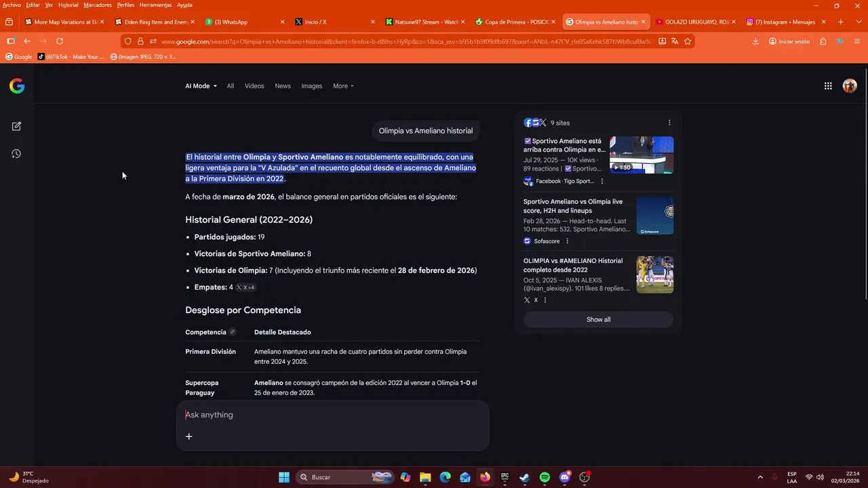Open Windows Start menu
The image size is (868, 488).
[x=284, y=477]
